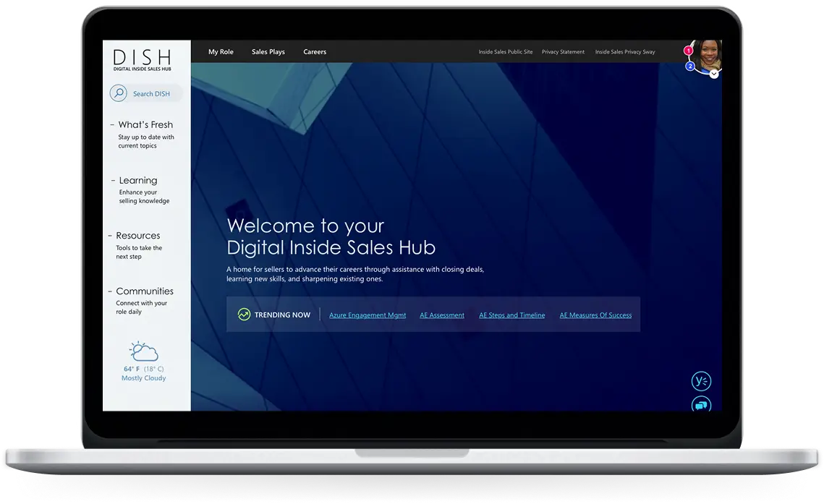Expand the Communities sidebar section
824x504 pixels.
point(144,291)
